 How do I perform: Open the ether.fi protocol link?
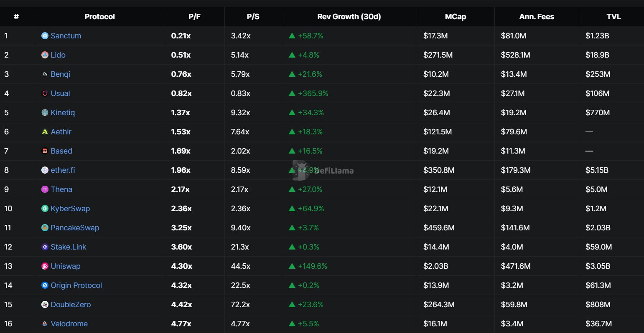click(63, 170)
